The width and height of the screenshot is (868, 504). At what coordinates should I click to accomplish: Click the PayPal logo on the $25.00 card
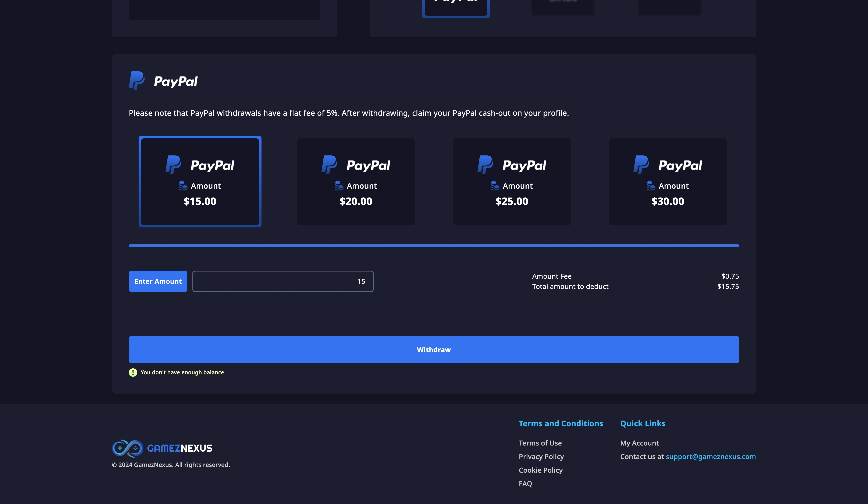[x=512, y=165]
